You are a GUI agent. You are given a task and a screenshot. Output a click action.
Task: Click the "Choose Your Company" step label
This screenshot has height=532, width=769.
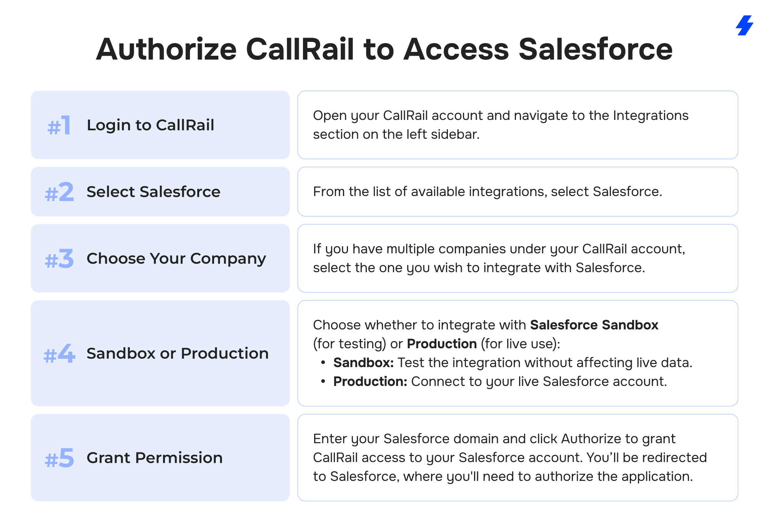pos(176,259)
